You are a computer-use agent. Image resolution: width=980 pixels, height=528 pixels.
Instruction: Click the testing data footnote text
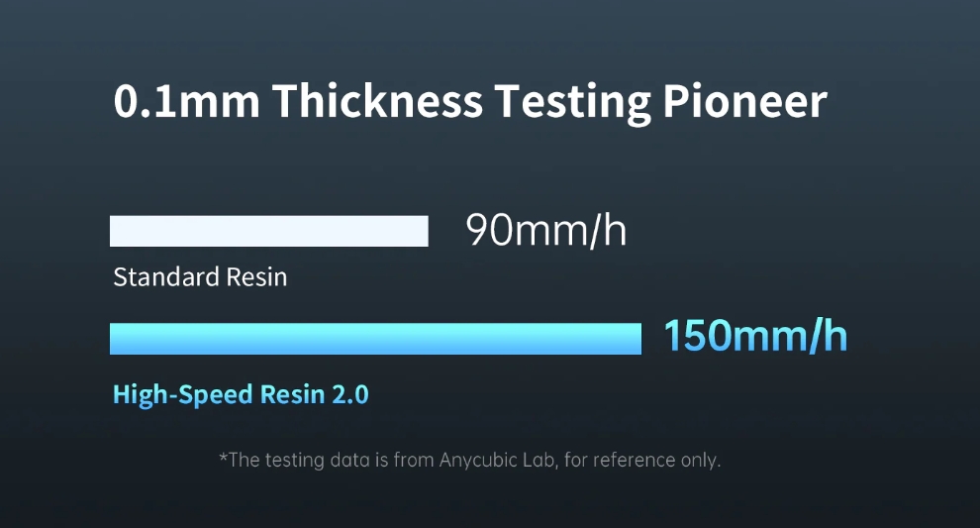(x=469, y=461)
